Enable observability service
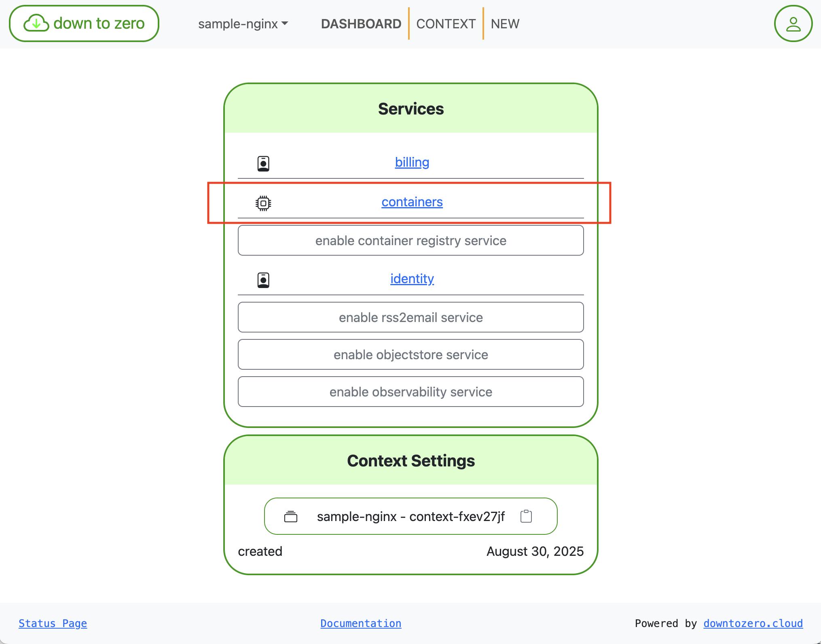 coord(410,392)
